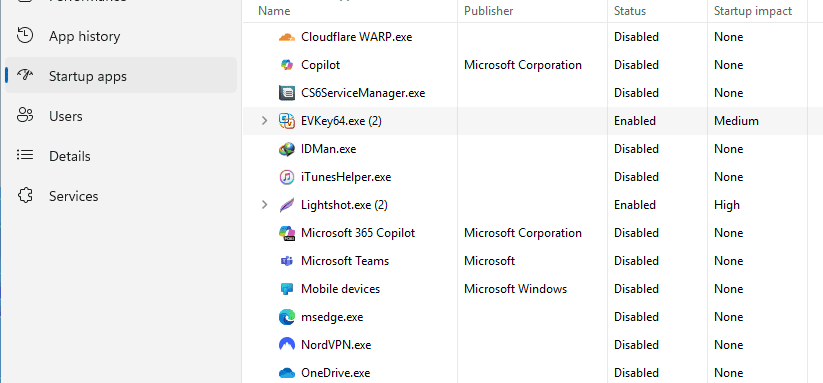This screenshot has height=383, width=823.
Task: Click the iTunesHelper music icon
Action: (287, 177)
